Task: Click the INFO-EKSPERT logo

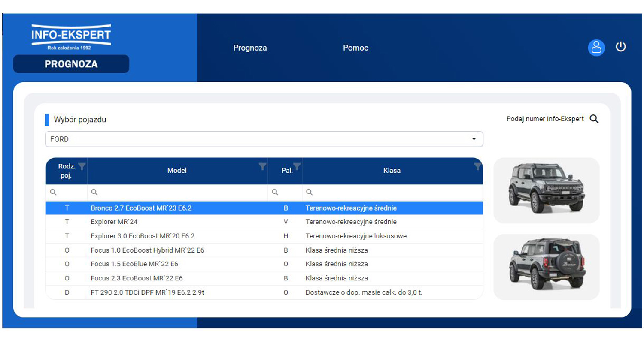Action: [71, 37]
